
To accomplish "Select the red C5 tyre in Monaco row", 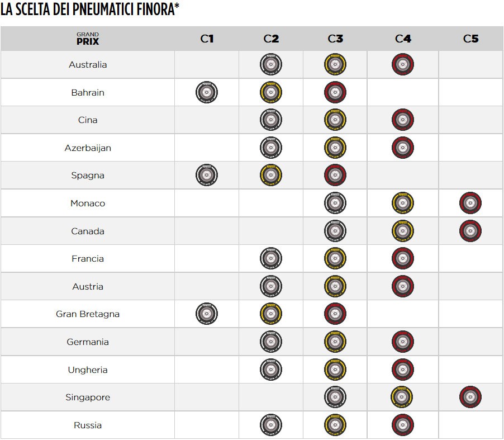I will [x=470, y=203].
